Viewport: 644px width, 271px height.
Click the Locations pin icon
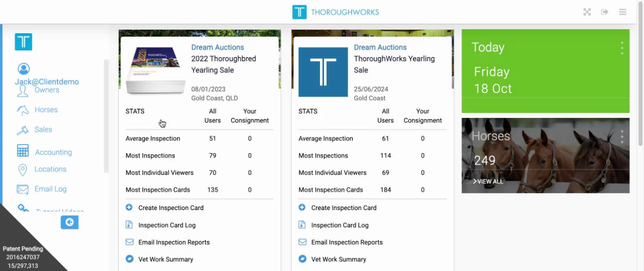pos(23,170)
